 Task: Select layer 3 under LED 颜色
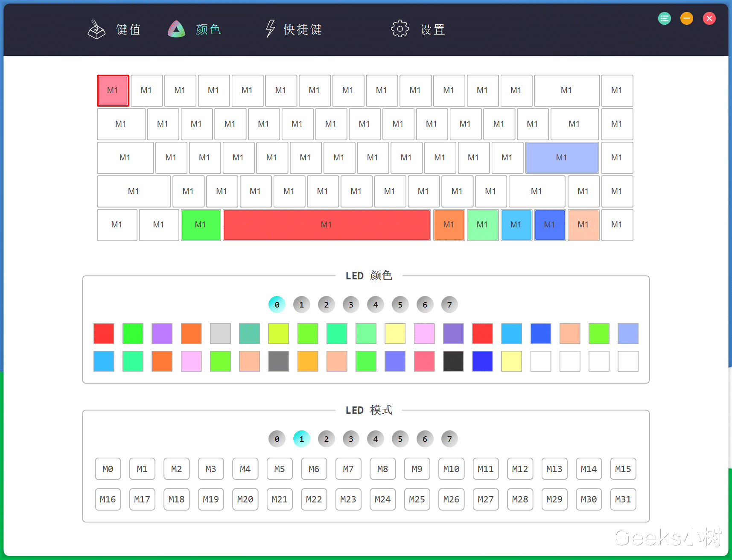(x=351, y=305)
